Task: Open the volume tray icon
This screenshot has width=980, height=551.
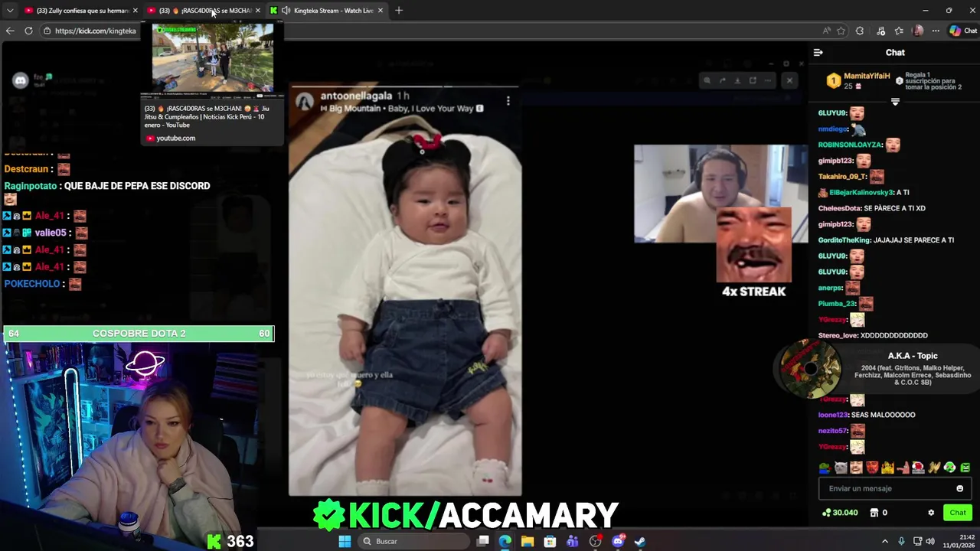Action: point(929,541)
